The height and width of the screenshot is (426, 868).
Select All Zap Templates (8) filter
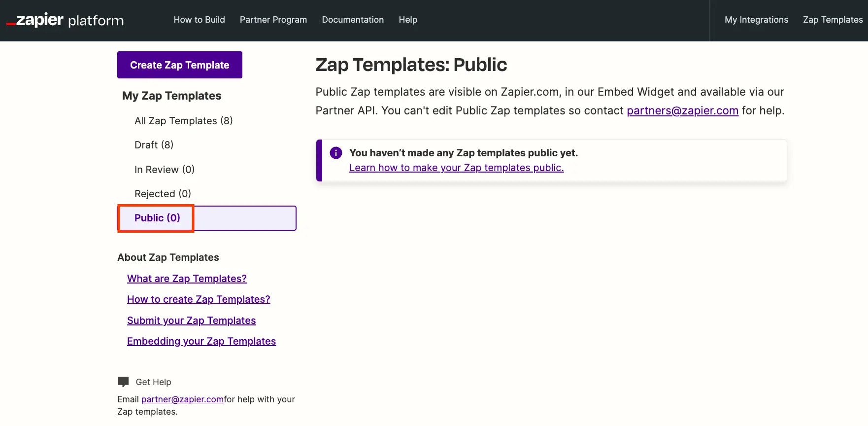[x=184, y=121]
